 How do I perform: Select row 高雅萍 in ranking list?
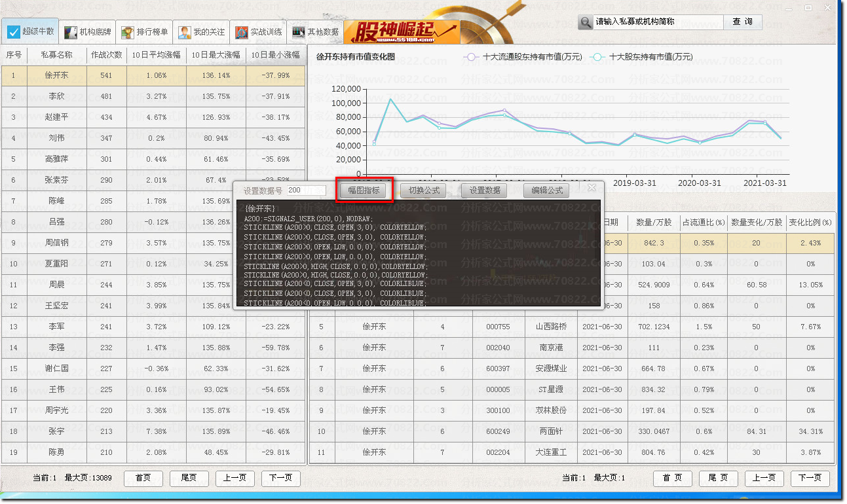[153, 159]
